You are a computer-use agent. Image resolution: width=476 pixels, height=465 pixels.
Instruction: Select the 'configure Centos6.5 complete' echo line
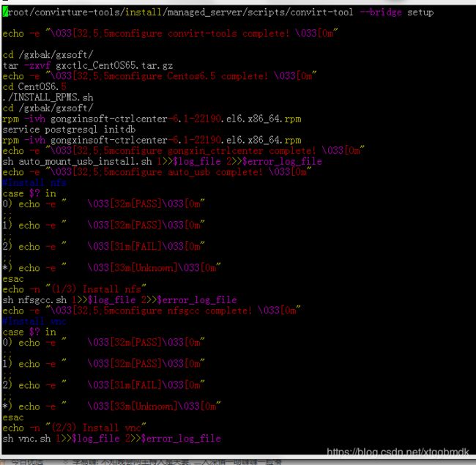pyautogui.click(x=159, y=76)
